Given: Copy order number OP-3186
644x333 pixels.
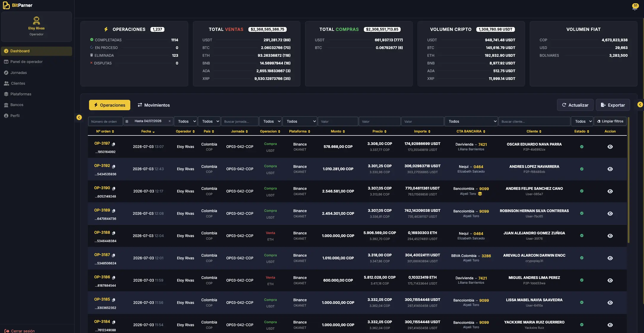Looking at the screenshot, I should [x=113, y=278].
